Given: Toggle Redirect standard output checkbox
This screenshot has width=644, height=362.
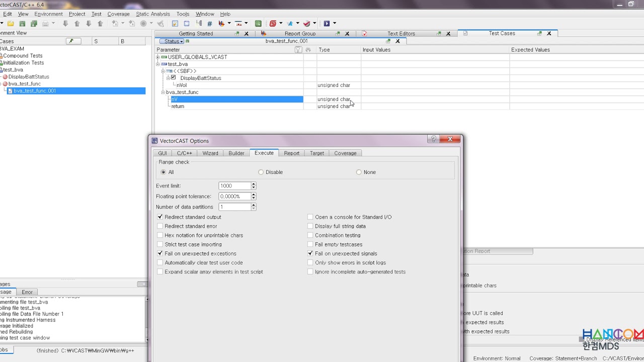Looking at the screenshot, I should point(160,217).
